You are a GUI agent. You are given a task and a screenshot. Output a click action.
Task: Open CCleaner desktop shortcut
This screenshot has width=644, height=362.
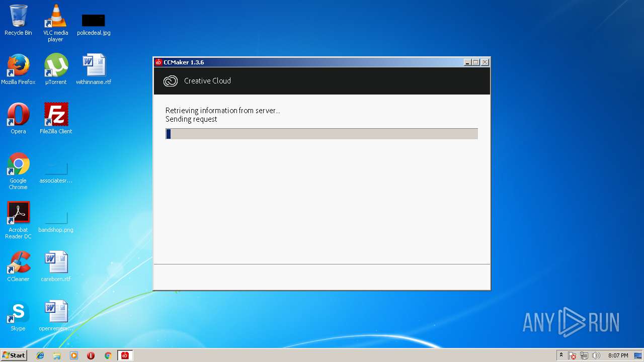(x=18, y=266)
